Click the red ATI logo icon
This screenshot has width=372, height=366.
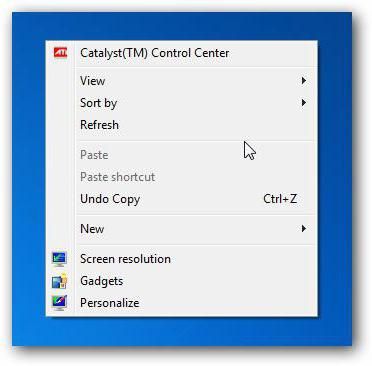coord(60,53)
